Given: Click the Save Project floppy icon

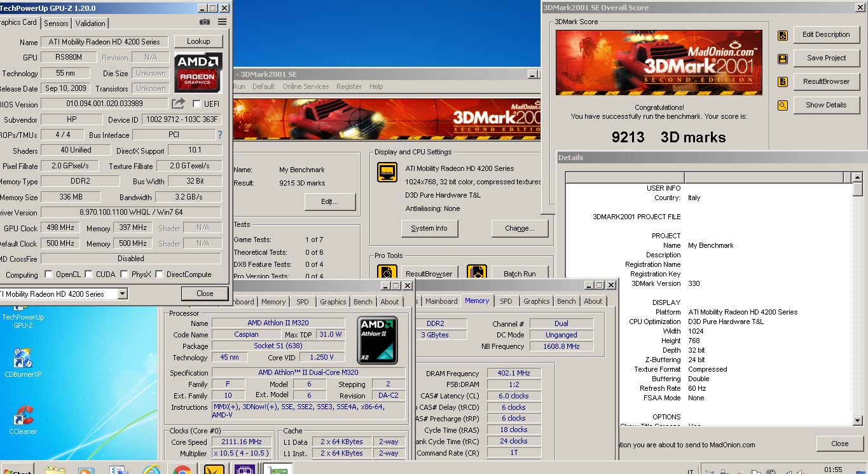Looking at the screenshot, I should (783, 59).
